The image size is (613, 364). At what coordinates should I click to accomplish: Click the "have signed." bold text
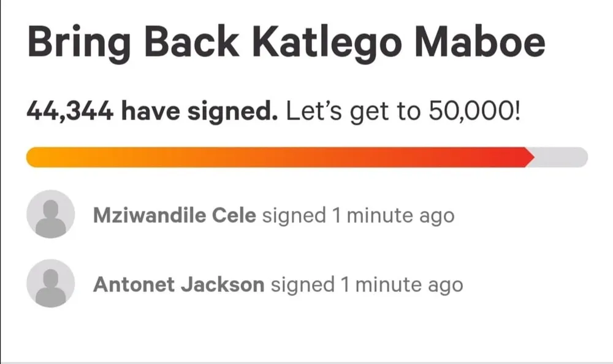pos(200,112)
